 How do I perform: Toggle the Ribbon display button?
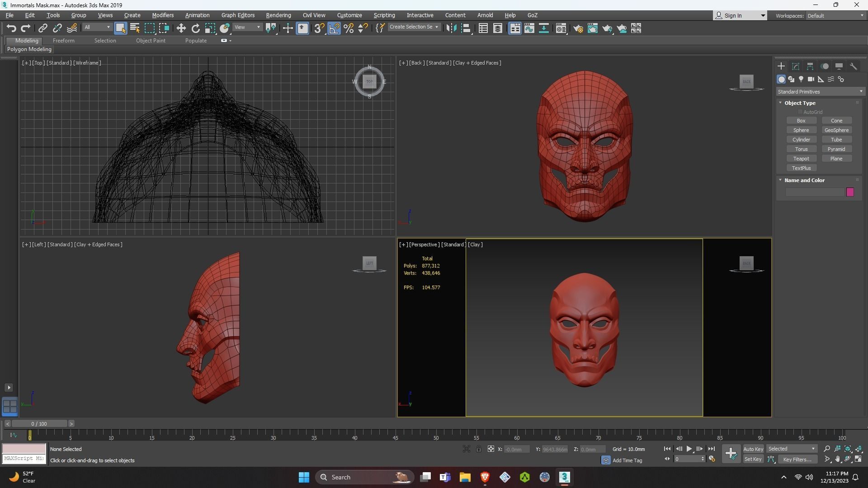[515, 28]
